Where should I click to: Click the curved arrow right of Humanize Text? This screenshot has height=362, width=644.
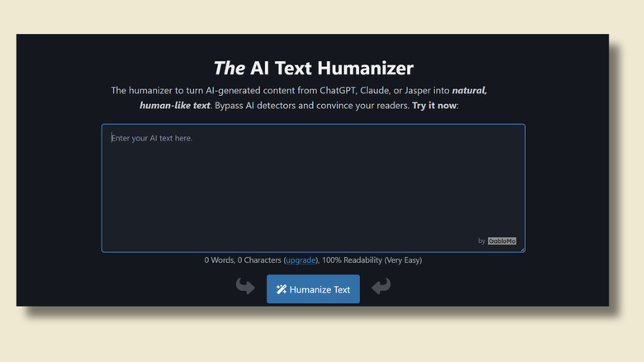pyautogui.click(x=381, y=287)
